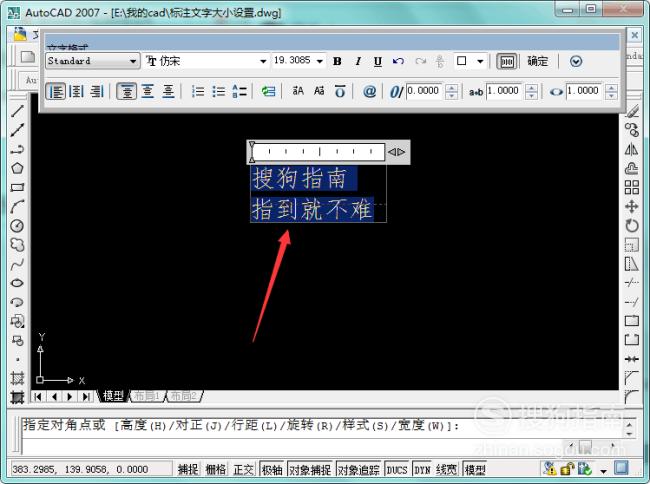Toggle the ruler display button
This screenshot has height=484, width=650.
coord(507,61)
